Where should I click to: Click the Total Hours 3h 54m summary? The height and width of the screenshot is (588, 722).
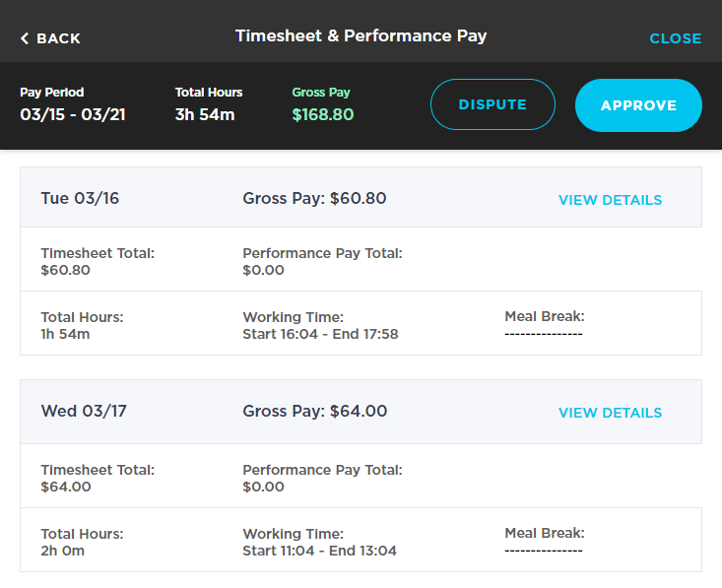coord(205,114)
